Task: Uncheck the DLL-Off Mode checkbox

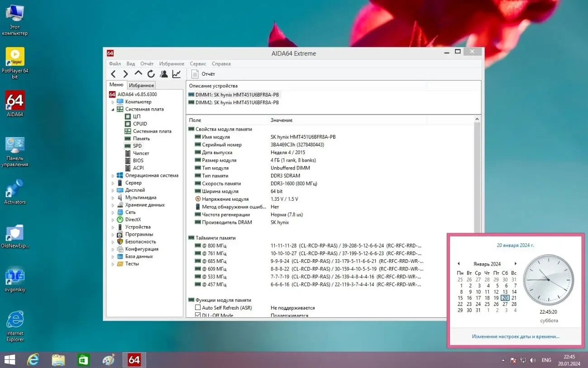Action: (198, 315)
